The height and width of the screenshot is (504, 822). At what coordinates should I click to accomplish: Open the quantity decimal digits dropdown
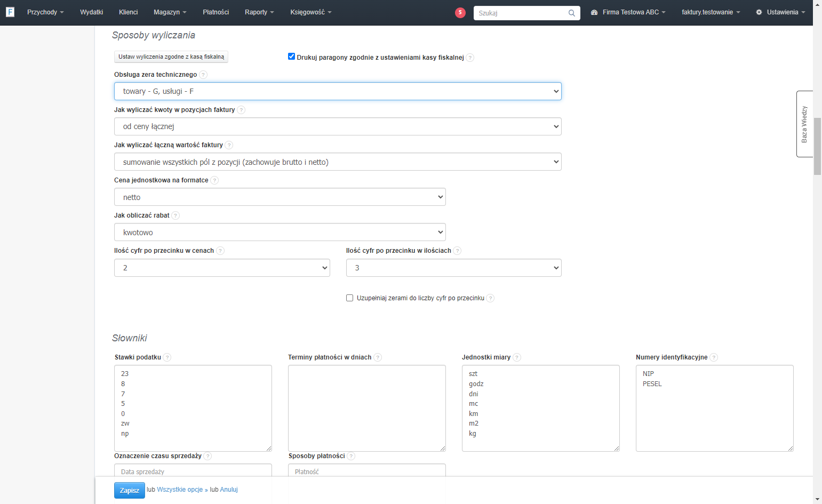(454, 268)
